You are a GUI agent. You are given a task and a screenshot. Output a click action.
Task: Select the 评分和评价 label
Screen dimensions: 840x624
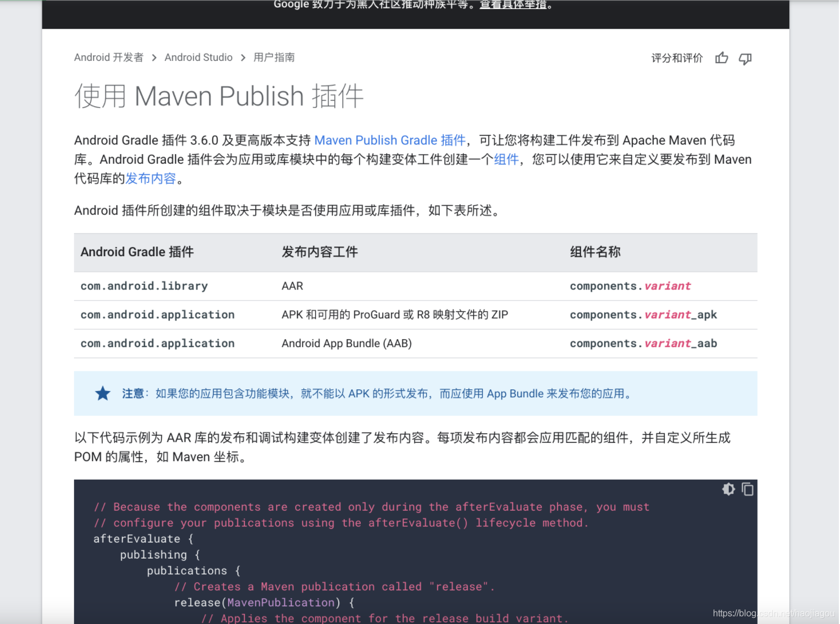point(677,58)
